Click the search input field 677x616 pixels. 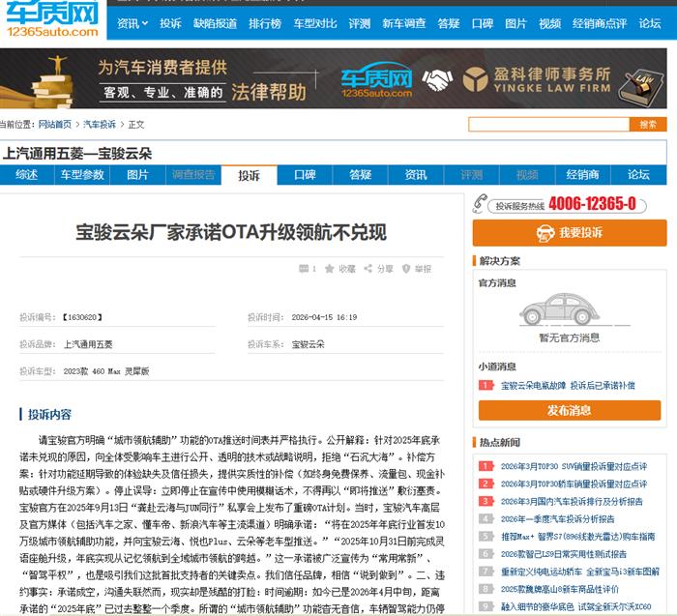(x=548, y=125)
